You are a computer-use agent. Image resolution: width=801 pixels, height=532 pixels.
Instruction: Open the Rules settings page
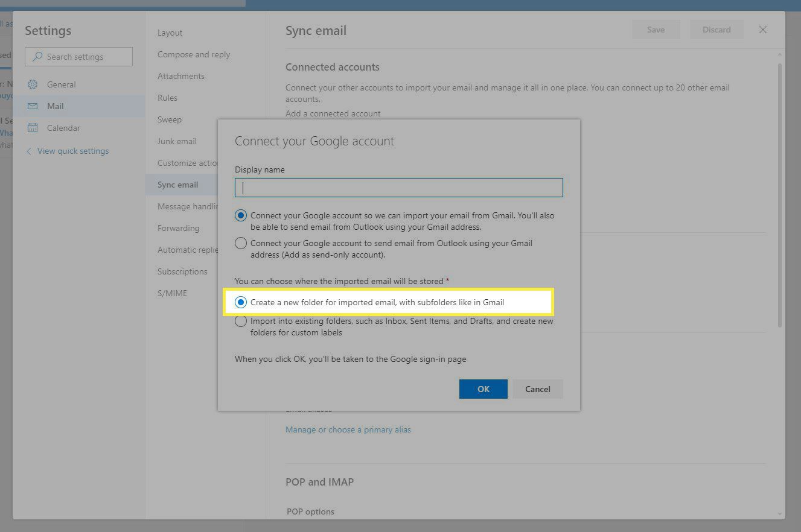pyautogui.click(x=168, y=98)
